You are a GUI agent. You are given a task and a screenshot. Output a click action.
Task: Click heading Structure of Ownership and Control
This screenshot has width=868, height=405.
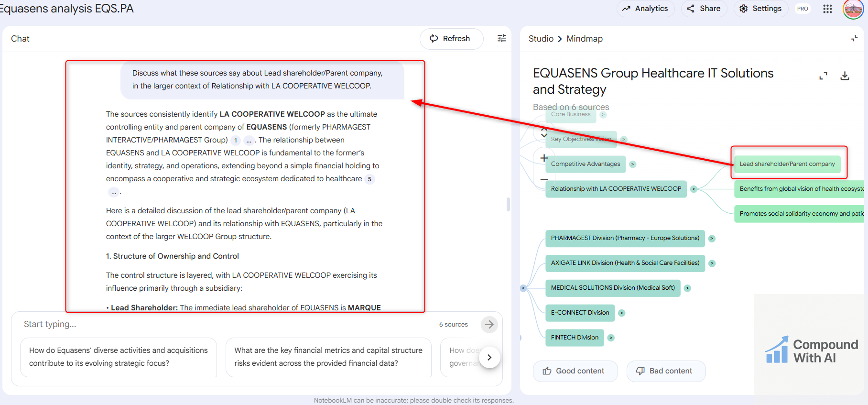tap(173, 256)
